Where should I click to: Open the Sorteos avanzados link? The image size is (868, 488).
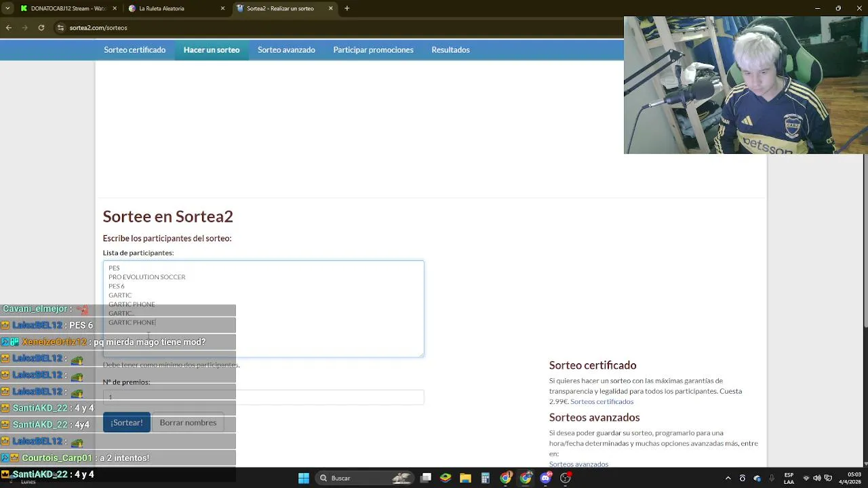(x=578, y=464)
